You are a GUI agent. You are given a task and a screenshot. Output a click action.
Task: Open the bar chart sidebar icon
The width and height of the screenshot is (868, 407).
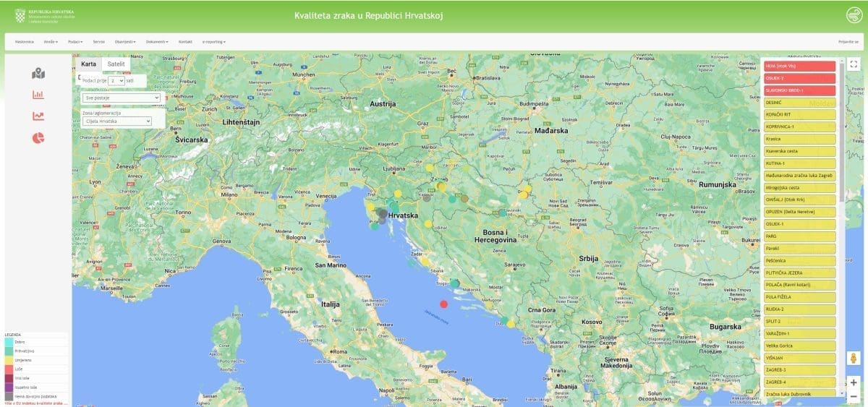pos(38,95)
